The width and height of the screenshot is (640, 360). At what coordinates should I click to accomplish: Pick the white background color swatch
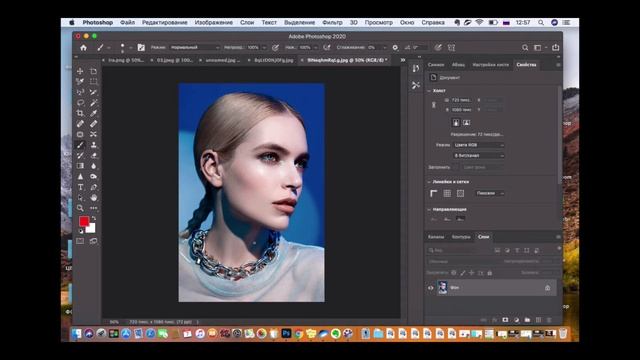[x=91, y=228]
